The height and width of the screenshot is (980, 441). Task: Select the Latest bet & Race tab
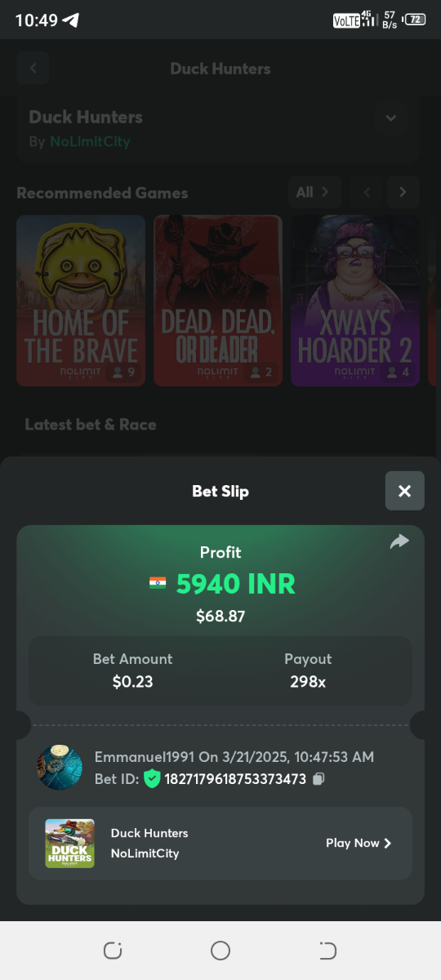point(91,425)
